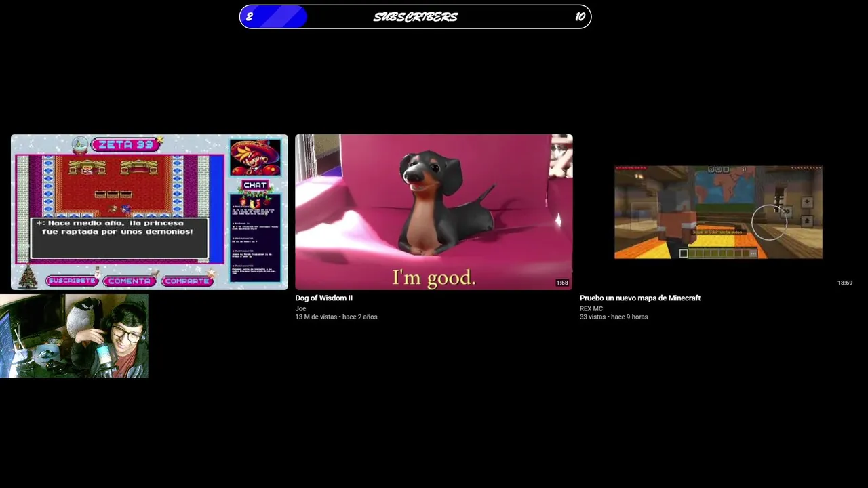Open the Joe channel link
Screen dimensions: 868x488
click(300, 309)
